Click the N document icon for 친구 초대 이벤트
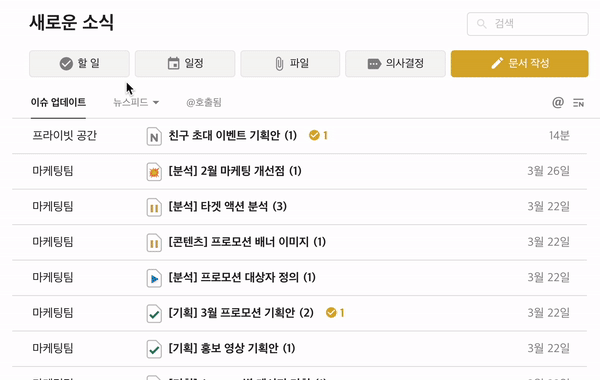 tap(154, 136)
